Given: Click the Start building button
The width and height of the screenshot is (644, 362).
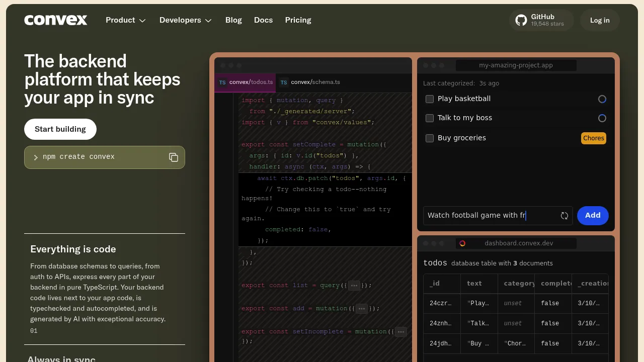Looking at the screenshot, I should pyautogui.click(x=60, y=129).
